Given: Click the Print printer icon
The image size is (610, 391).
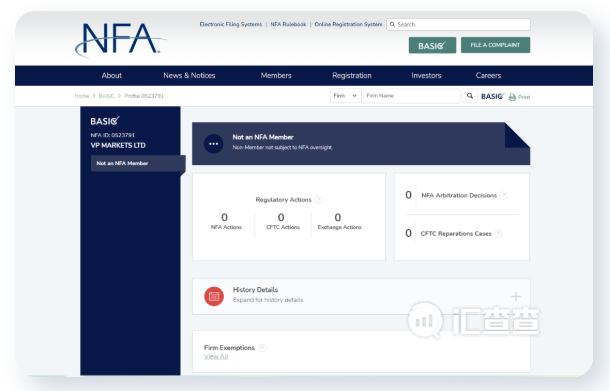Looking at the screenshot, I should point(512,97).
